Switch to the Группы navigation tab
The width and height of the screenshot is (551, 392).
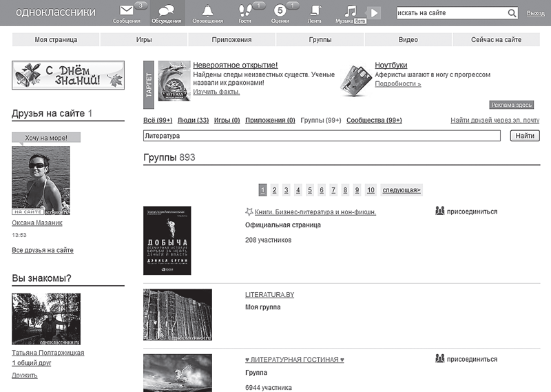(320, 40)
